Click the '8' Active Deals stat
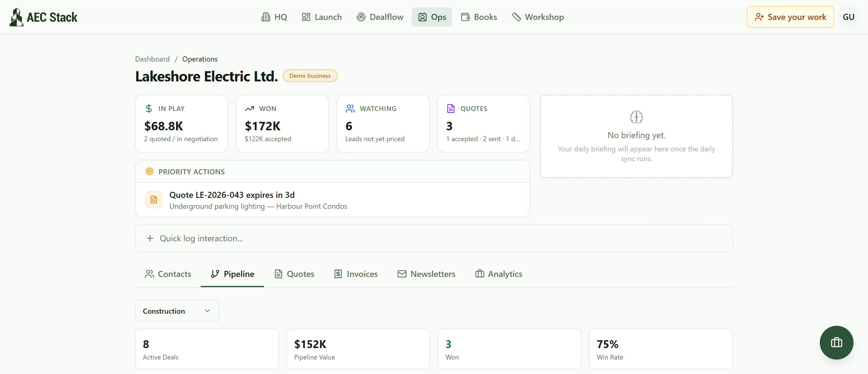This screenshot has width=868, height=374. pyautogui.click(x=146, y=344)
